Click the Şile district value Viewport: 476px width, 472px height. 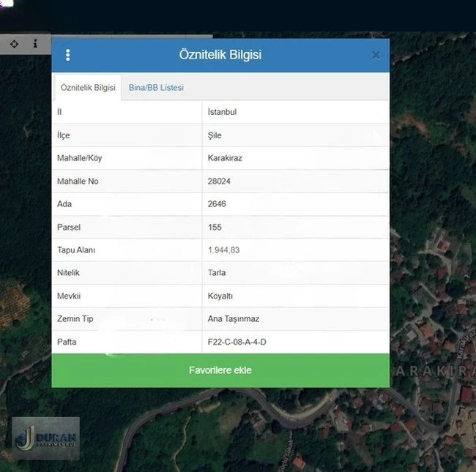click(215, 135)
